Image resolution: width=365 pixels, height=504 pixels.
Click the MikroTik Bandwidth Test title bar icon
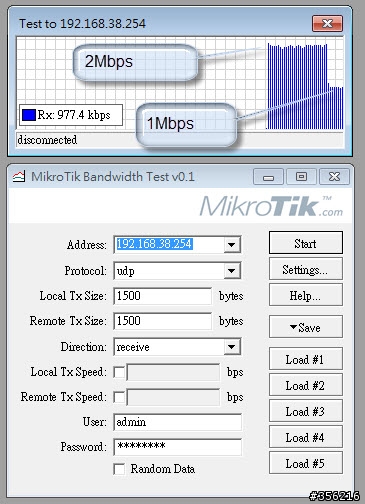coord(19,176)
